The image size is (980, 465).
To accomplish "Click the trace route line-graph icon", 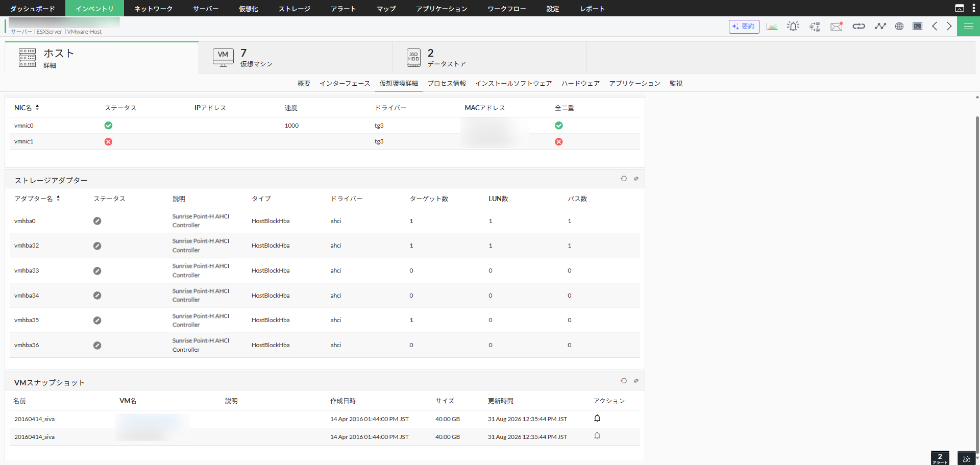I will pos(880,26).
